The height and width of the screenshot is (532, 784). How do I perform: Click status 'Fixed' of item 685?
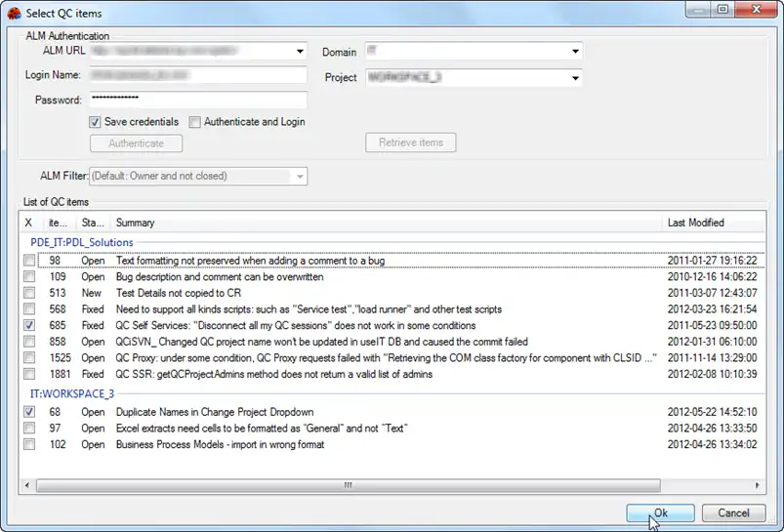(93, 325)
